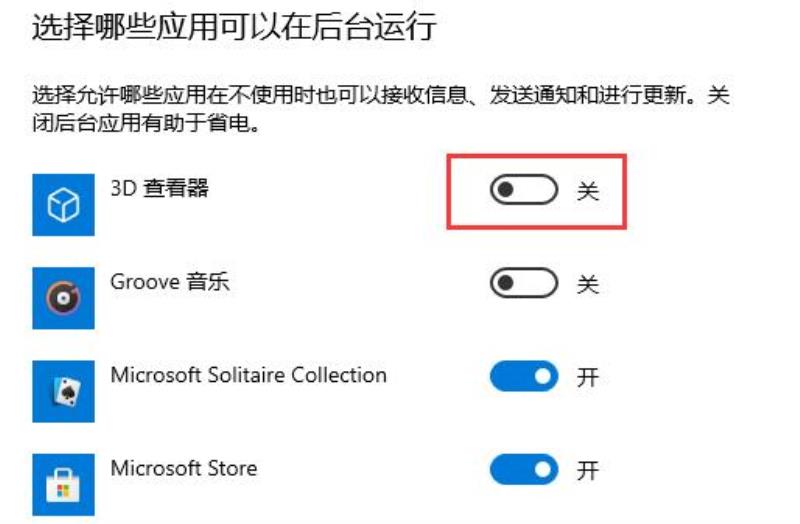
Task: Enable the Groove 音乐 background toggle
Action: (x=523, y=283)
